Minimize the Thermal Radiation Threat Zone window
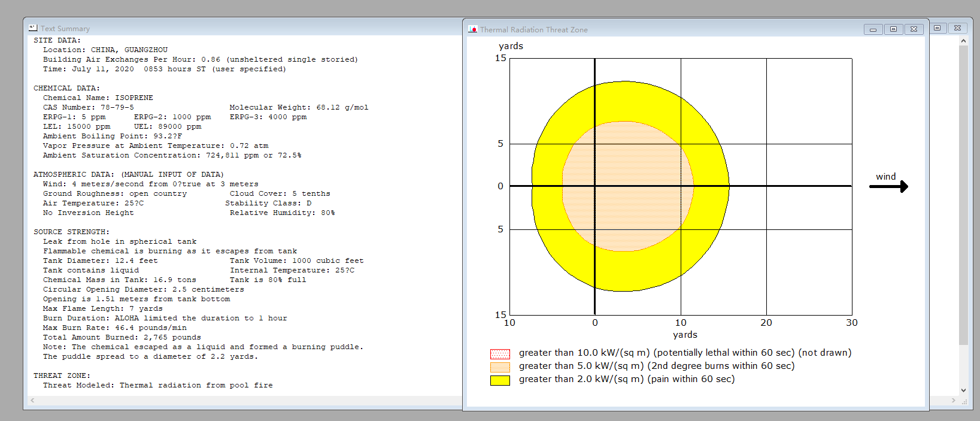The height and width of the screenshot is (421, 980). (x=873, y=29)
